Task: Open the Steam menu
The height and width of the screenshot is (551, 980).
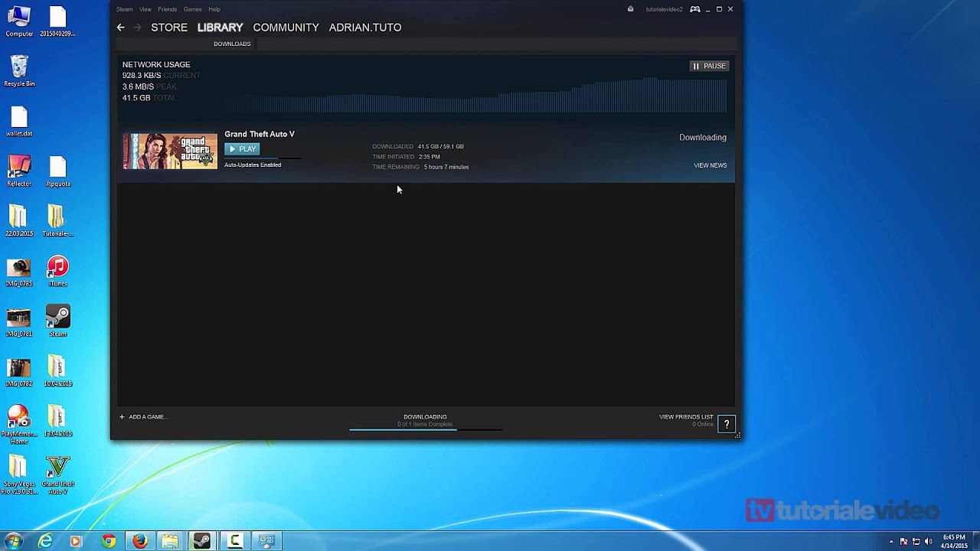Action: click(x=124, y=9)
